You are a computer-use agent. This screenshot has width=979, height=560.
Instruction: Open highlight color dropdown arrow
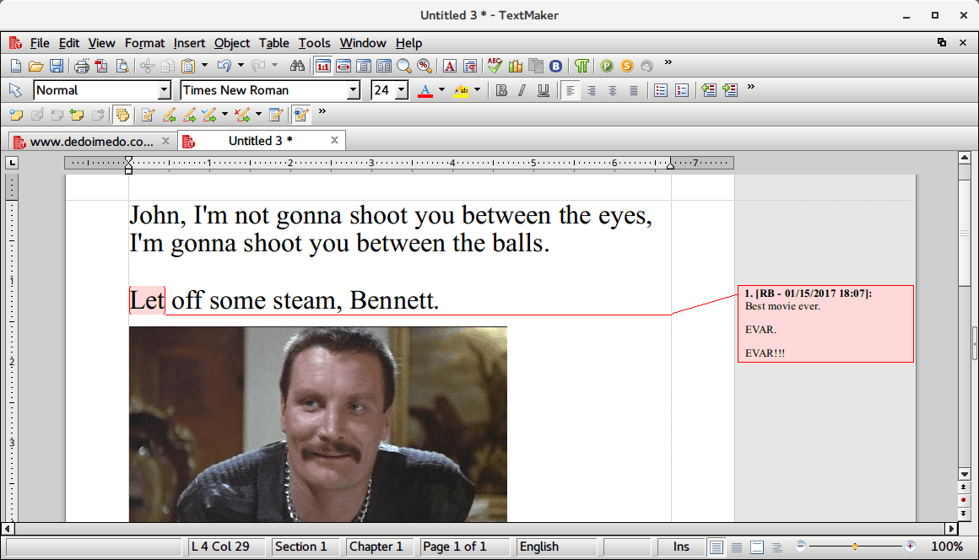point(477,90)
